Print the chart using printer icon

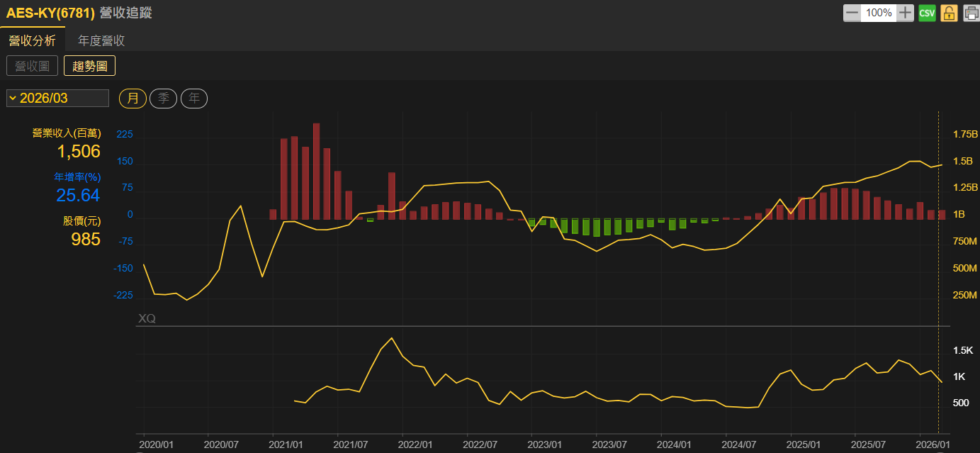tap(970, 13)
